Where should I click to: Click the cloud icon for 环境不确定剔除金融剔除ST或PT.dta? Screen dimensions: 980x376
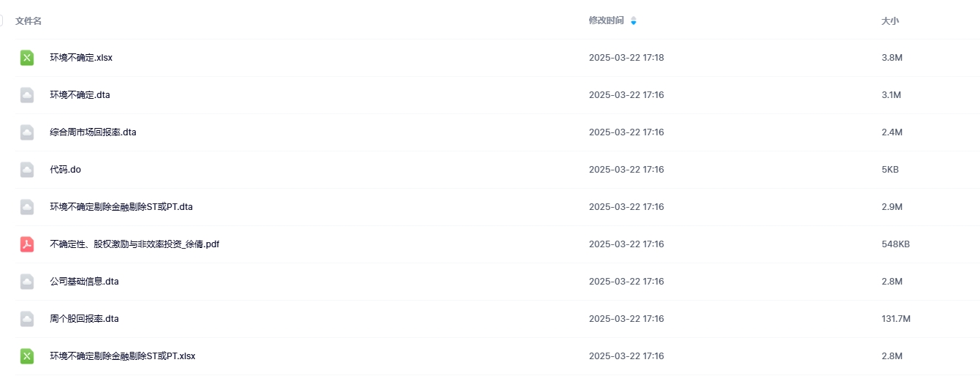[x=27, y=207]
